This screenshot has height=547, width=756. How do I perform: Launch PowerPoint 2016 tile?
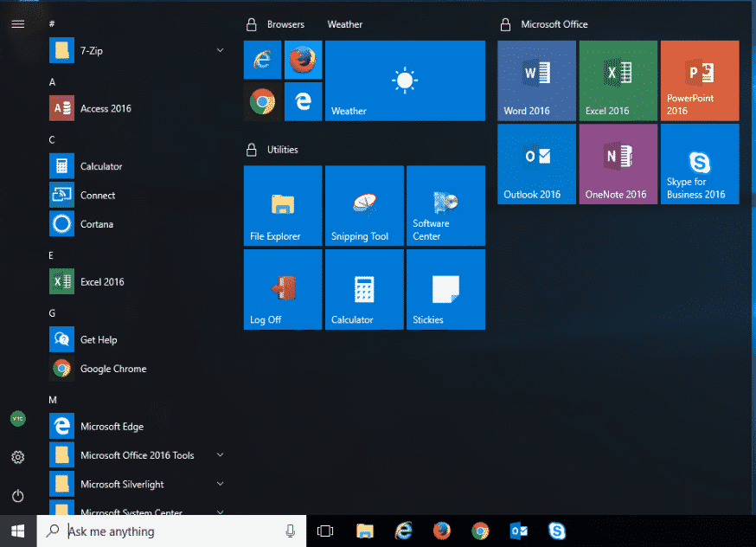click(x=700, y=80)
